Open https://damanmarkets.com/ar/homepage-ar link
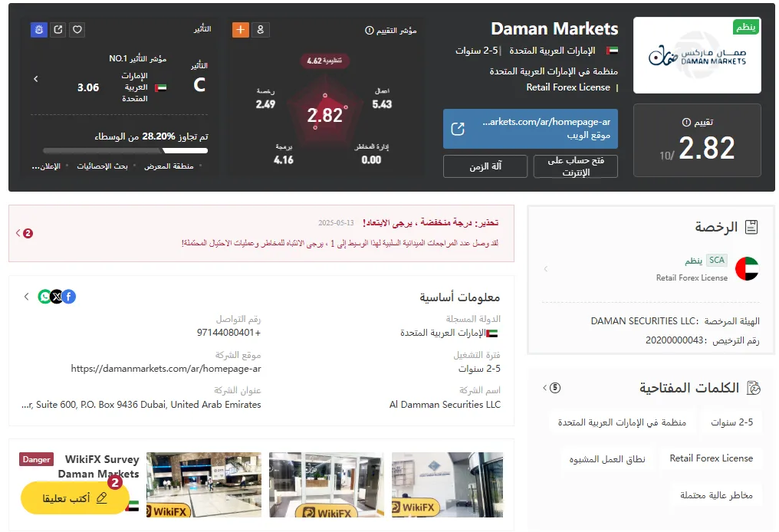The width and height of the screenshot is (779, 532). [166, 369]
